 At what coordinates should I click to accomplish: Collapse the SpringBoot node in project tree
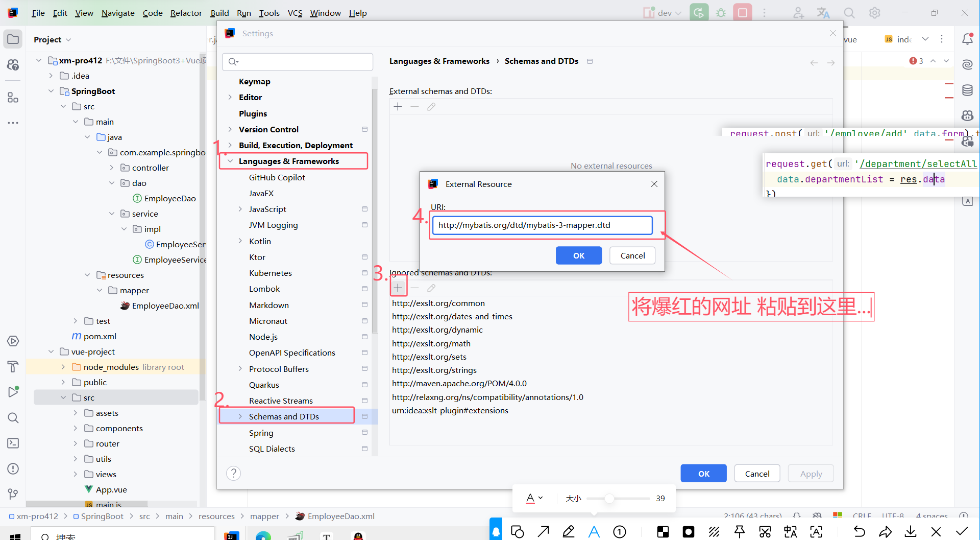click(51, 91)
